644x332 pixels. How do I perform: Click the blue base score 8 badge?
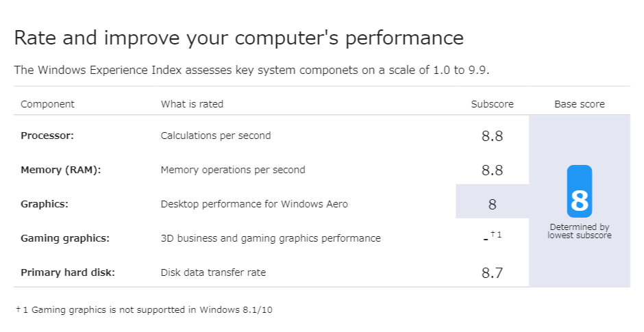(x=579, y=192)
